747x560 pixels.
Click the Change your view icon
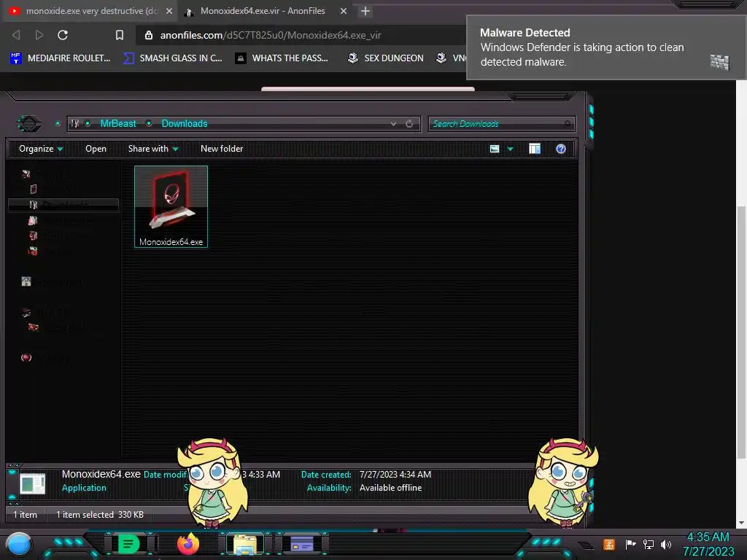pyautogui.click(x=495, y=149)
